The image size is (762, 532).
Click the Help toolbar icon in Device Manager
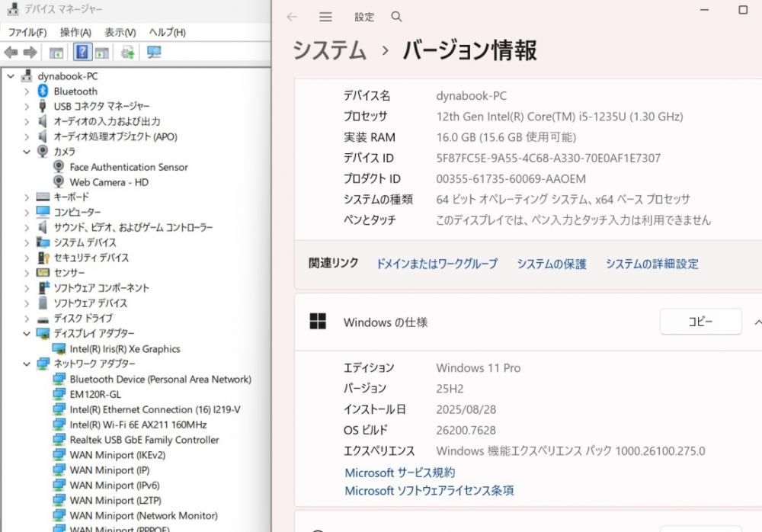82,53
